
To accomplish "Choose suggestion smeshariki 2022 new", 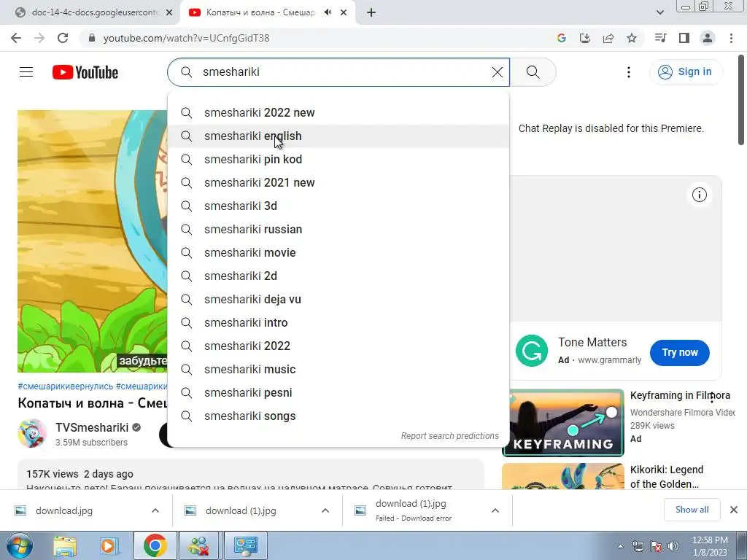I will [338, 113].
